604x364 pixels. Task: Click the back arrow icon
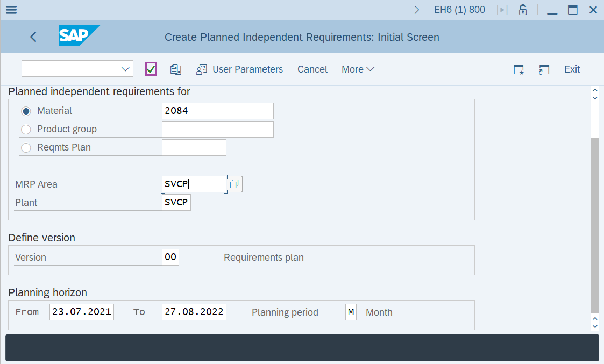point(33,37)
